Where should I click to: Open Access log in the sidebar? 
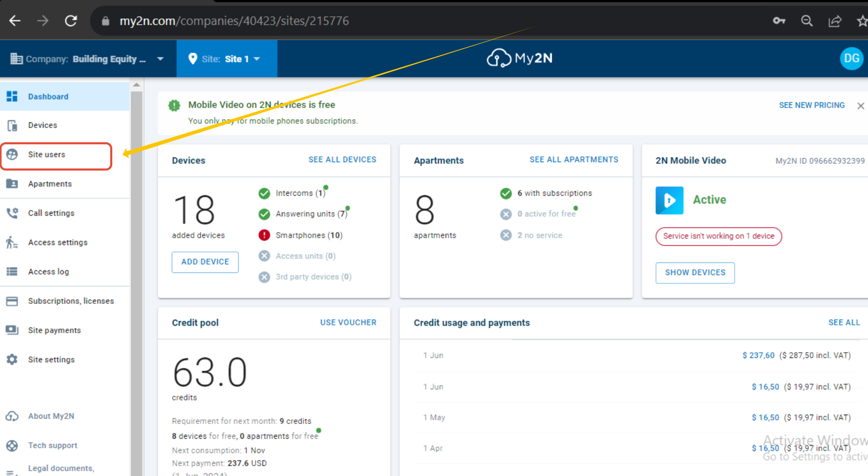65,272
